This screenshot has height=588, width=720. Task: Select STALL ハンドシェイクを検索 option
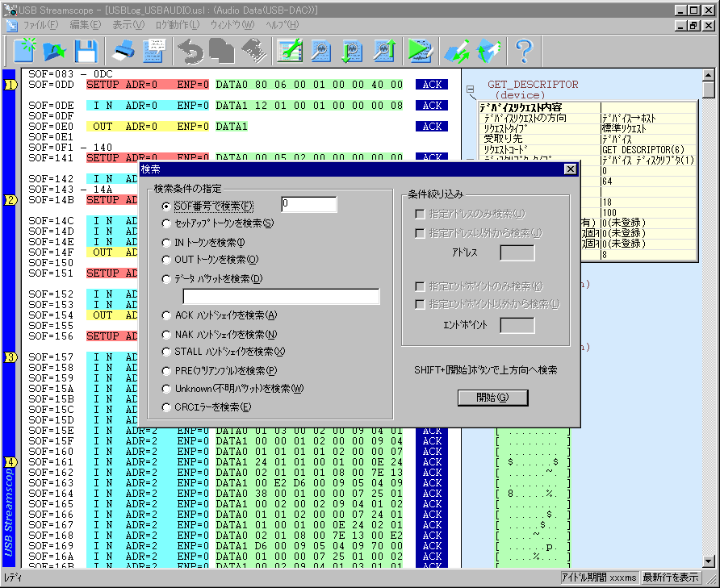166,352
